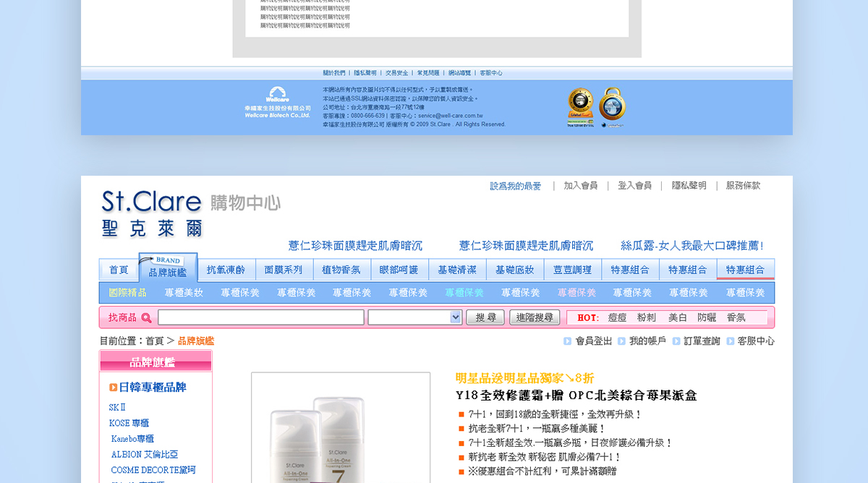Click the 美白 hot keyword

point(677,317)
